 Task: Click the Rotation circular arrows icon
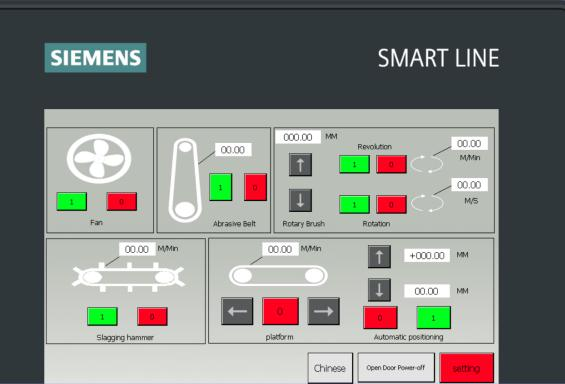pos(427,203)
